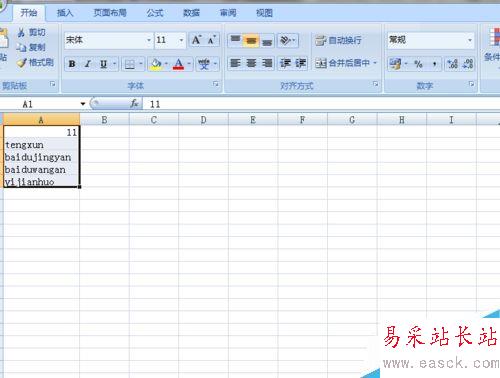Select column D header
The height and width of the screenshot is (378, 500).
pos(203,120)
